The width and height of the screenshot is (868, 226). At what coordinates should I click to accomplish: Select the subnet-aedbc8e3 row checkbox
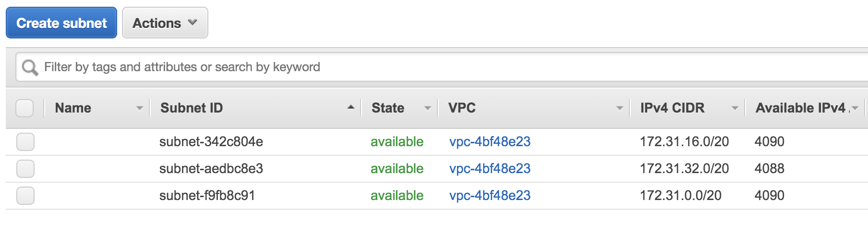(x=25, y=169)
